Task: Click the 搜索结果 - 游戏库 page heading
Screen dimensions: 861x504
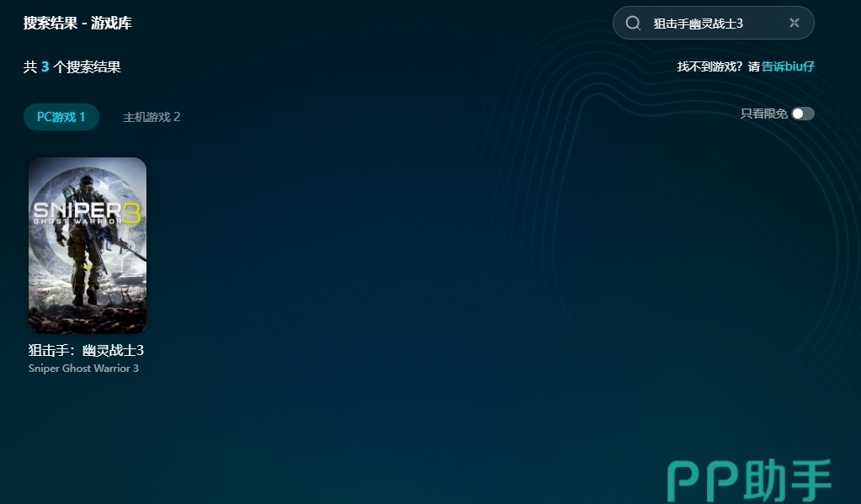Action: click(x=77, y=23)
